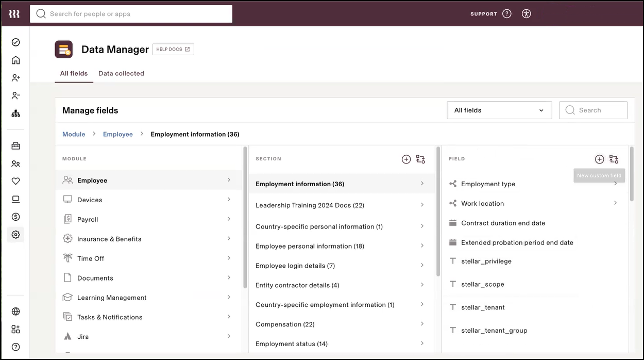Viewport: 644px width, 360px height.
Task: Select the apps grid icon in the sidebar
Action: pyautogui.click(x=15, y=329)
